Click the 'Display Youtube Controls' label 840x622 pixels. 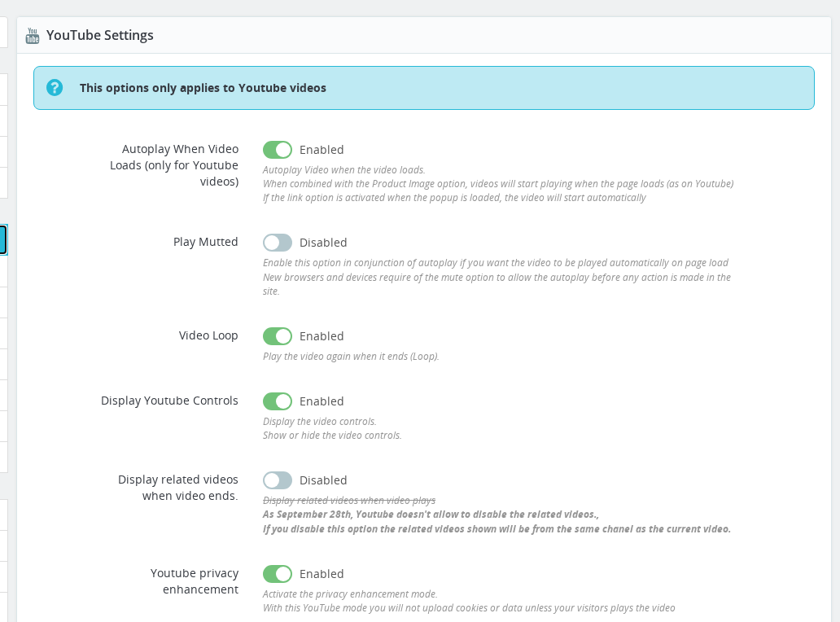tap(169, 401)
